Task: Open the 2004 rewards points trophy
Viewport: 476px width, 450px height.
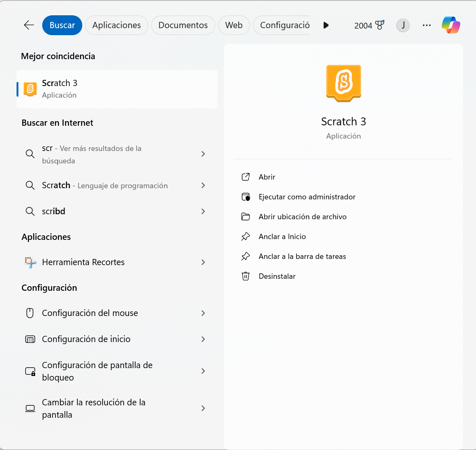Action: point(369,25)
